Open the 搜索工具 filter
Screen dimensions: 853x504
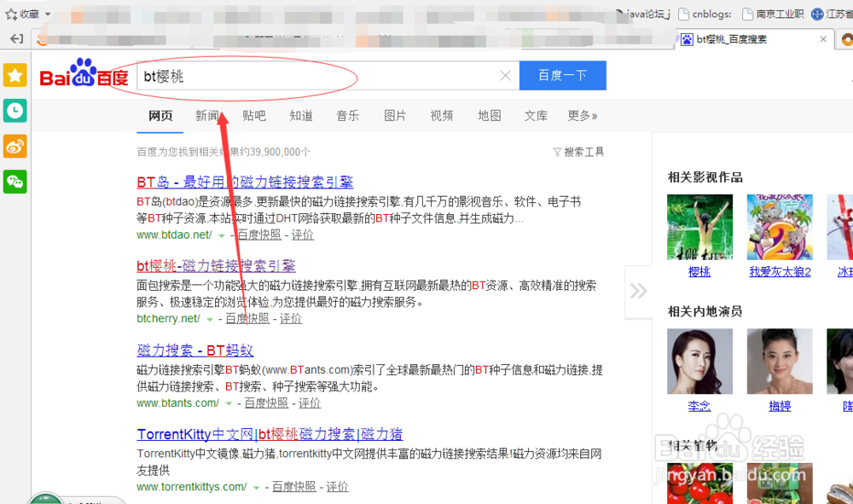[578, 152]
